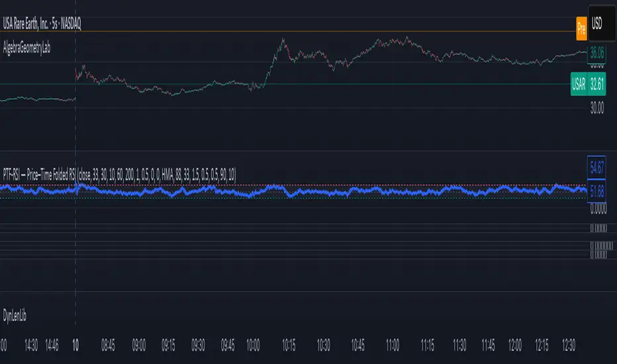Click the 14:30 time axis label
617x364 pixels.
pyautogui.click(x=31, y=345)
